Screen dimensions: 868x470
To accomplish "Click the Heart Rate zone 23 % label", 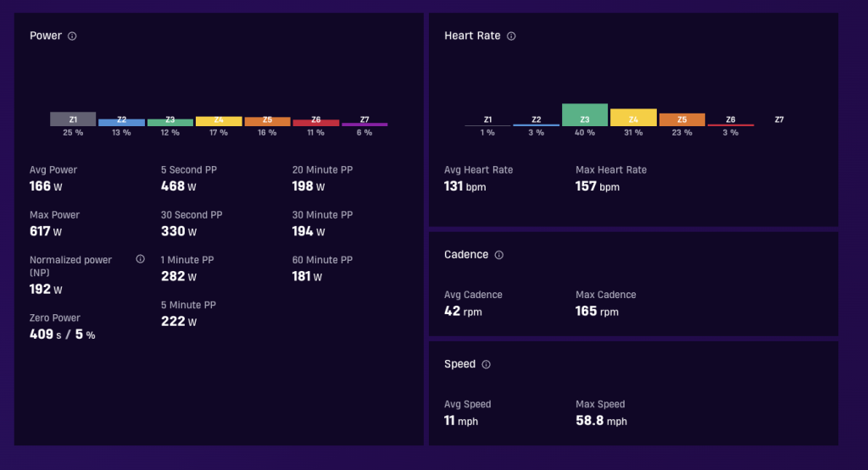I will click(682, 133).
